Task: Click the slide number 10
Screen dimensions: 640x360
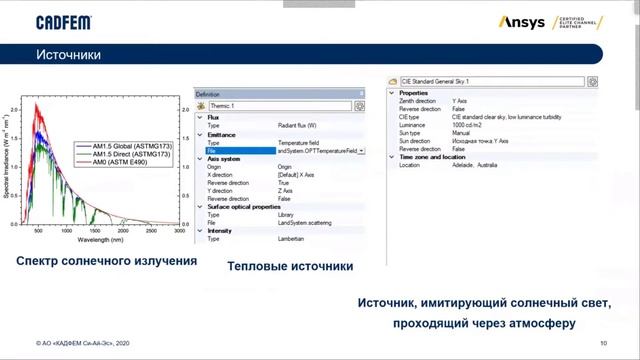Action: [x=604, y=343]
